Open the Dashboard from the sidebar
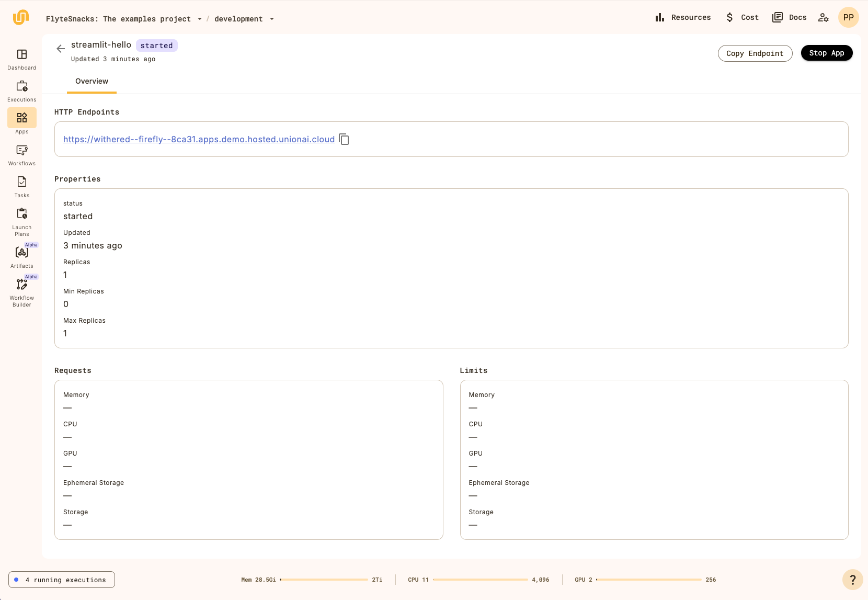The height and width of the screenshot is (600, 868). click(x=21, y=59)
